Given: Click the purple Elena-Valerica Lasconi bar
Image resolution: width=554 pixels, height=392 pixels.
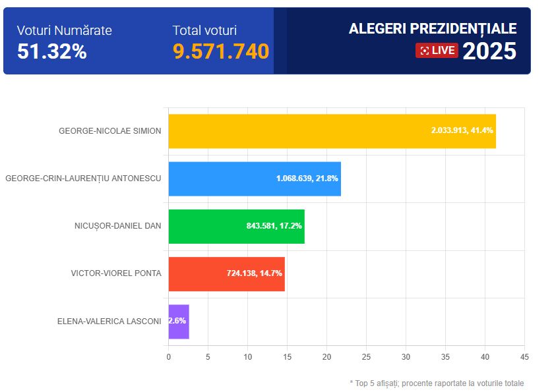Looking at the screenshot, I should pos(179,322).
